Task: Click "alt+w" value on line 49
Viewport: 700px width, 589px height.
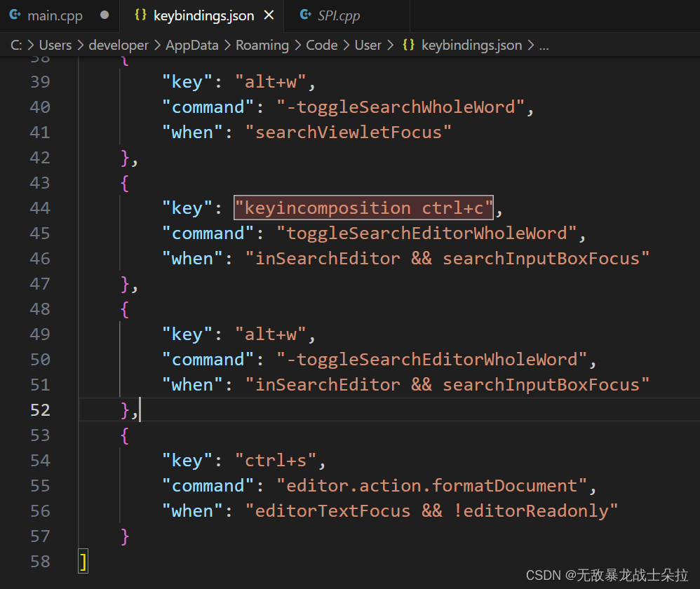Action: pos(271,334)
